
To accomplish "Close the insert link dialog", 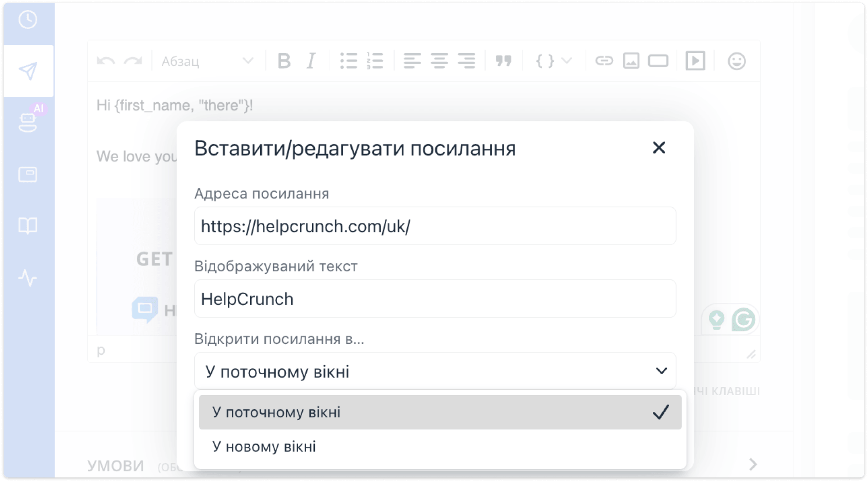I will click(659, 148).
